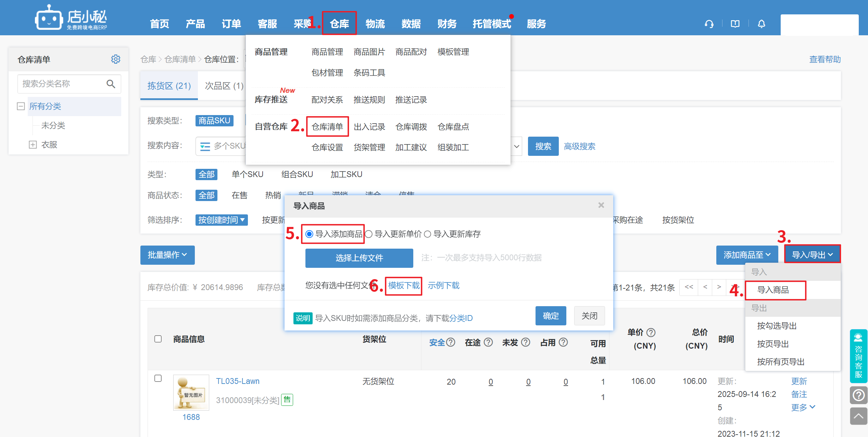Click the 示例下载 link
Viewport: 868px width, 437px height.
coord(443,285)
